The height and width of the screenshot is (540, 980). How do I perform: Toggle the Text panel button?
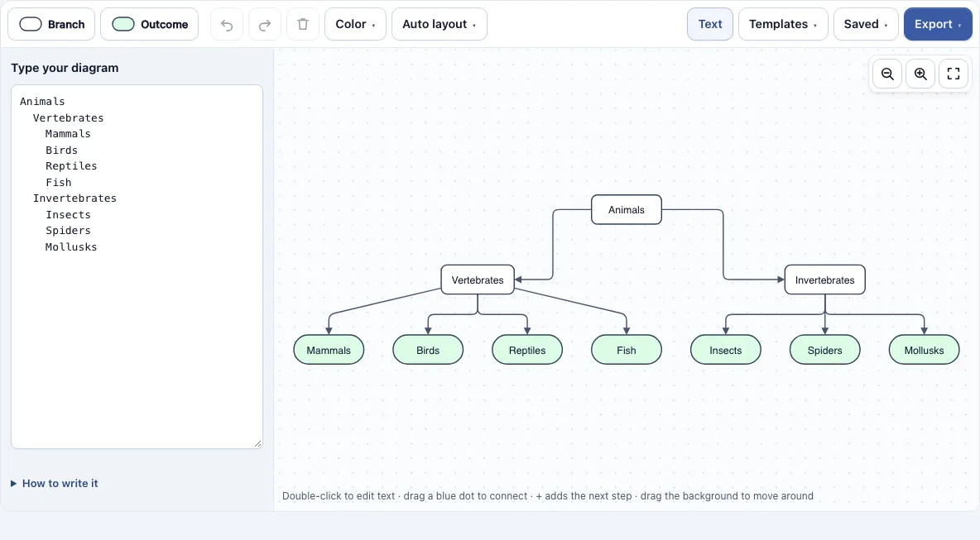(710, 24)
